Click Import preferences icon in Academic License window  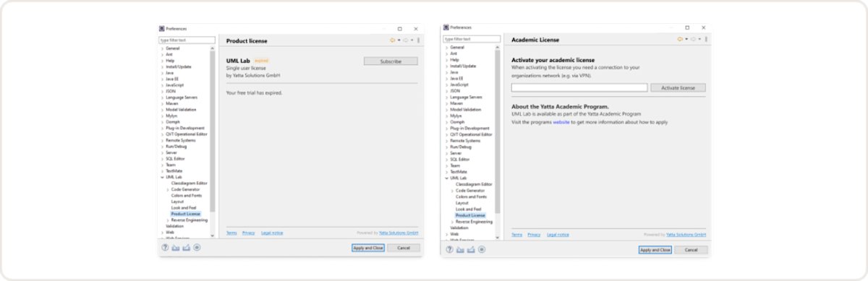[460, 250]
